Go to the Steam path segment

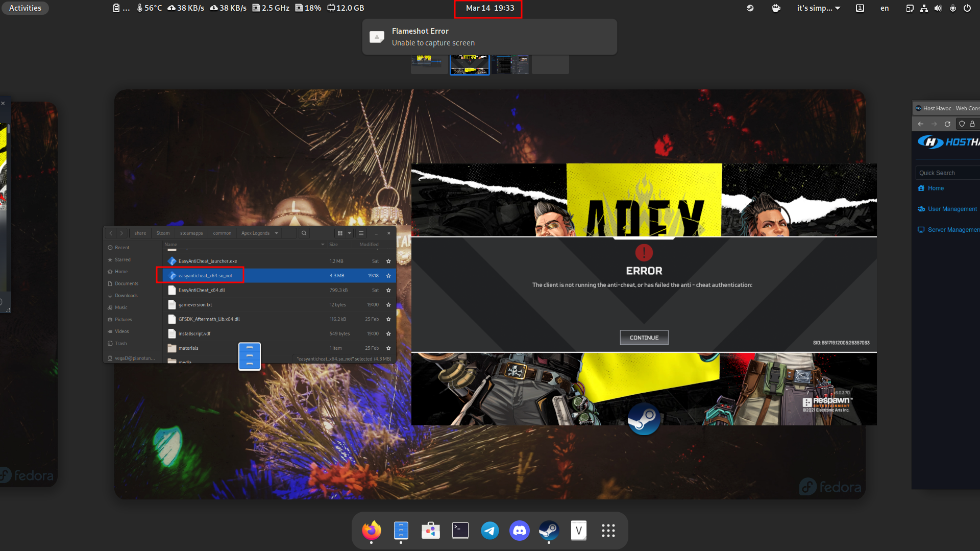coord(163,233)
